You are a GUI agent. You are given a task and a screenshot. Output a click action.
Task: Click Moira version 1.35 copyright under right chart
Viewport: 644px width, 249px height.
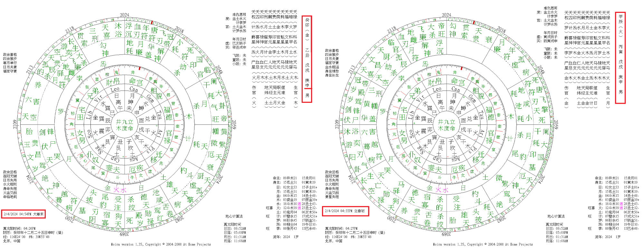tap(483, 244)
